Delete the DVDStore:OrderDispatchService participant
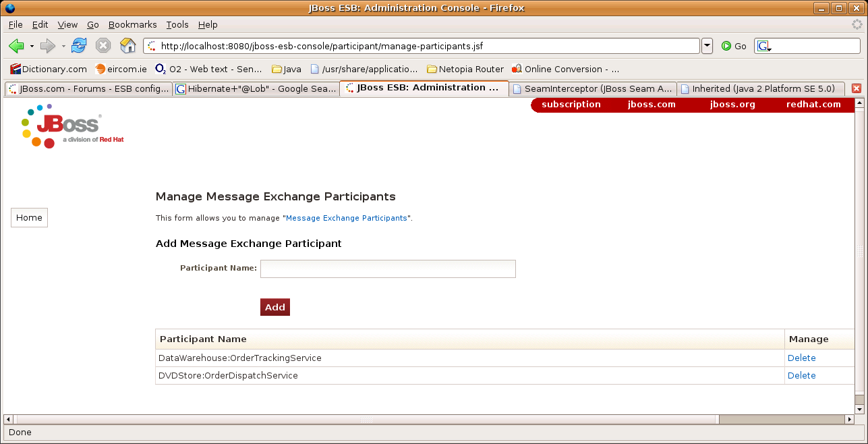 click(x=801, y=375)
